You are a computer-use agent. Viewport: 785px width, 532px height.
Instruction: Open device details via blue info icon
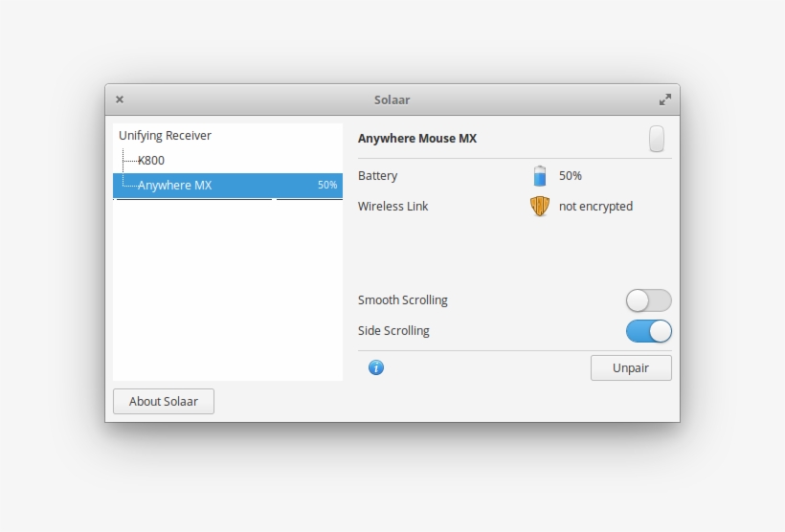click(x=376, y=367)
